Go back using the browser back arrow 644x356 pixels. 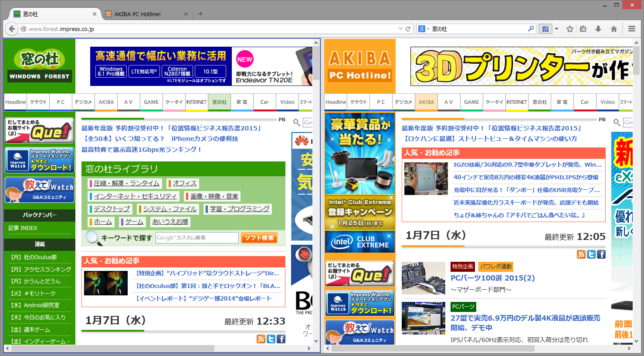pyautogui.click(x=12, y=29)
